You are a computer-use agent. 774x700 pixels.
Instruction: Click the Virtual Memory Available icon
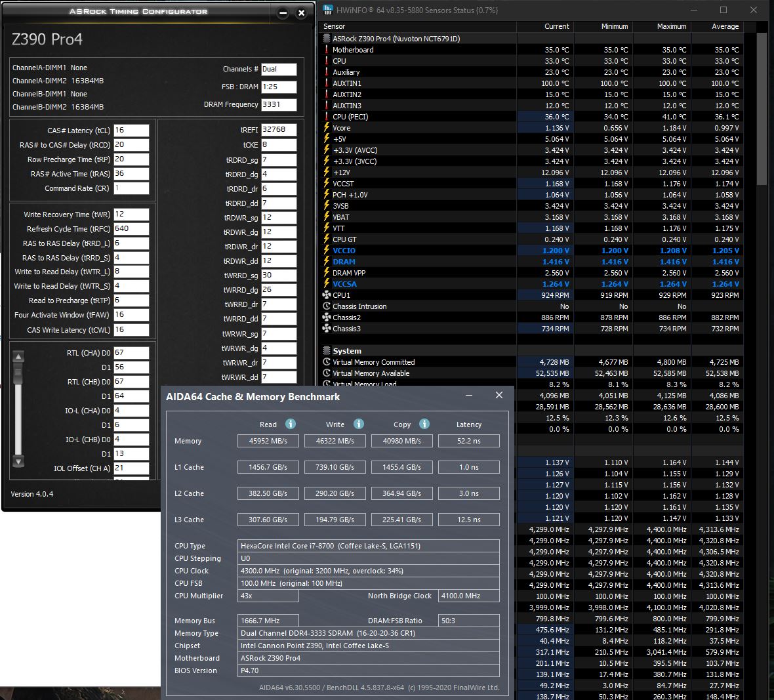click(x=326, y=373)
